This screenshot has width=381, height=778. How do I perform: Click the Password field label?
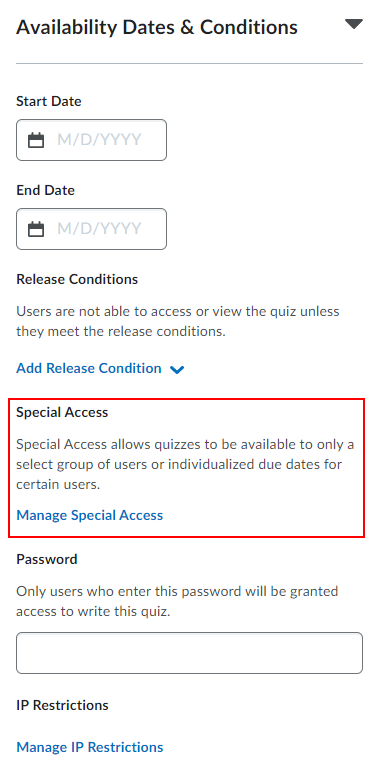coord(47,559)
